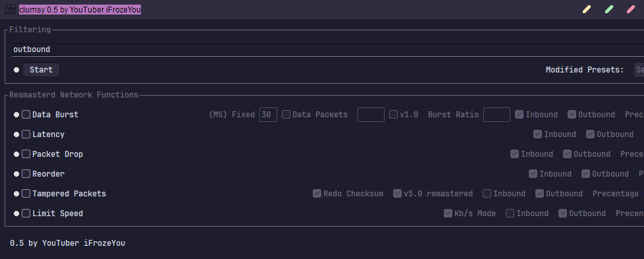Image resolution: width=644 pixels, height=259 pixels.
Task: Click the Modified Presets label
Action: [x=585, y=70]
